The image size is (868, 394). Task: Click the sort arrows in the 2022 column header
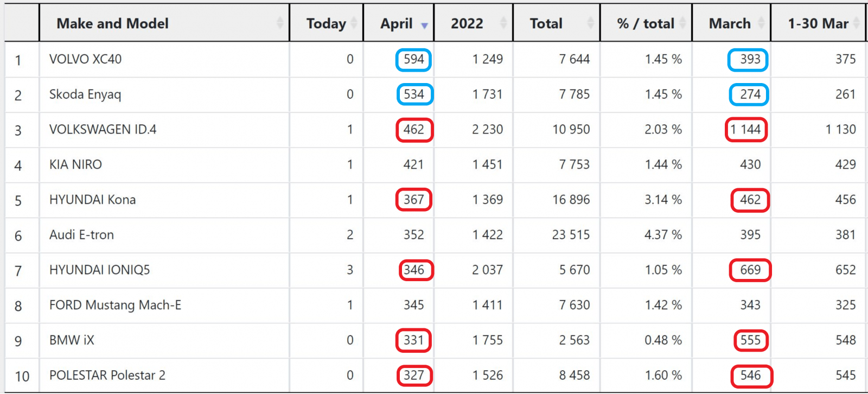click(x=503, y=23)
